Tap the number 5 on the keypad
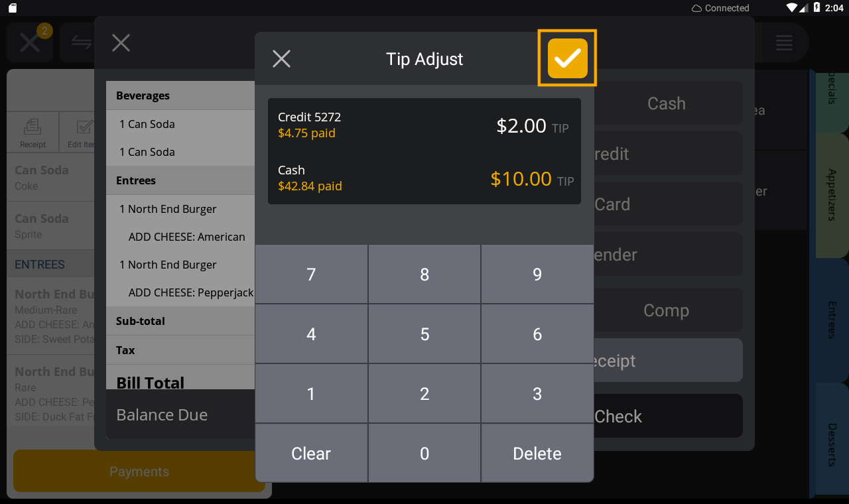849x504 pixels. pos(424,334)
